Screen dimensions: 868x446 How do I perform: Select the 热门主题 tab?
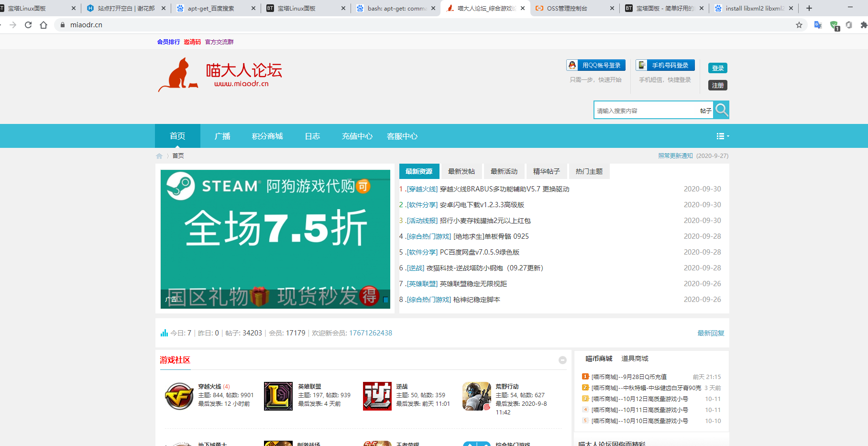pyautogui.click(x=589, y=171)
